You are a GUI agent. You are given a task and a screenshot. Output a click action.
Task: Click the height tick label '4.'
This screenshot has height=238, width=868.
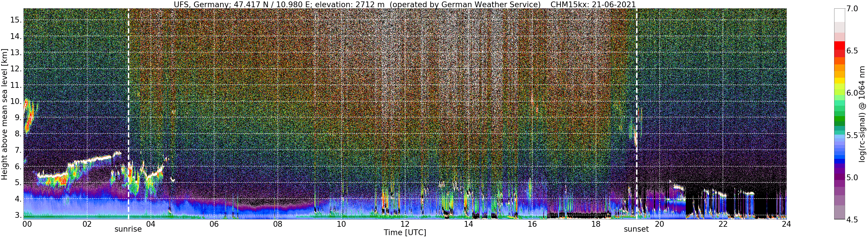click(18, 199)
